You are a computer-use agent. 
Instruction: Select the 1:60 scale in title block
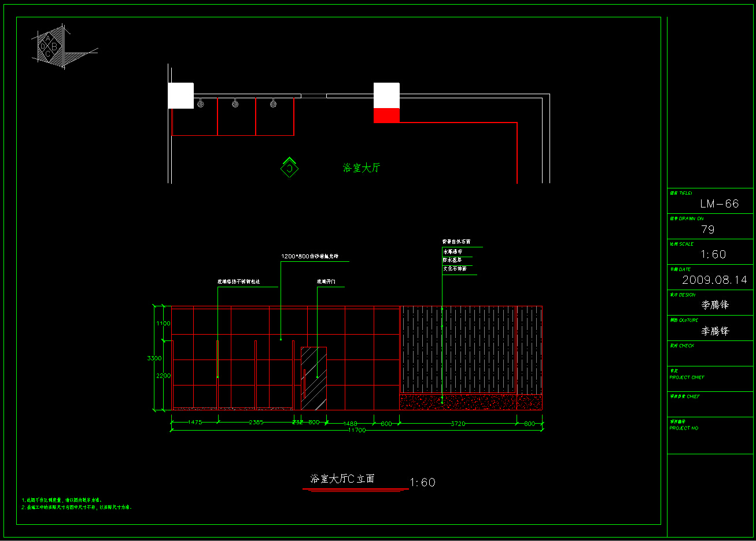coord(713,254)
